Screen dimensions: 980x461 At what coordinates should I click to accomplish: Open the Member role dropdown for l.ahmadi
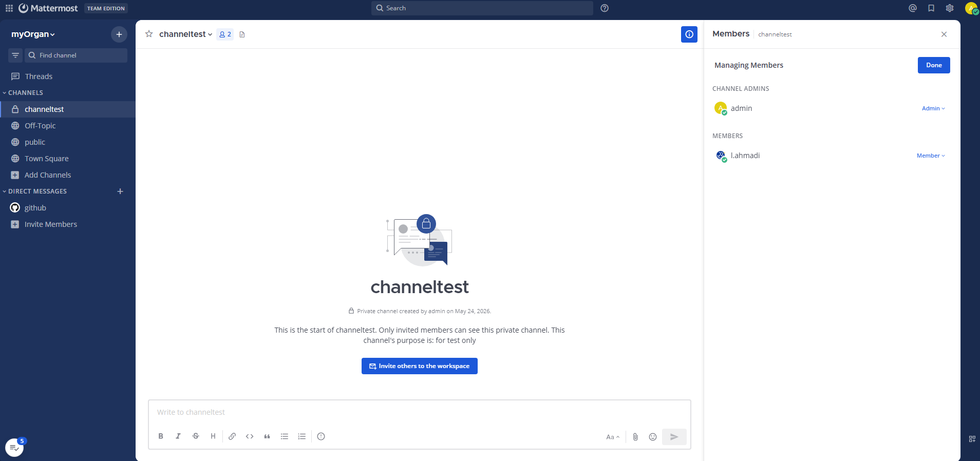click(x=931, y=156)
